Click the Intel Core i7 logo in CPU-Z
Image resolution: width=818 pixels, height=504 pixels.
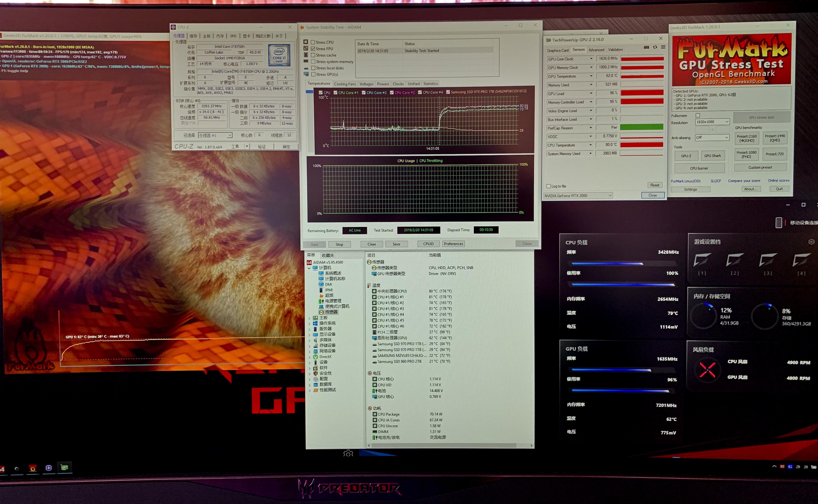coord(279,55)
